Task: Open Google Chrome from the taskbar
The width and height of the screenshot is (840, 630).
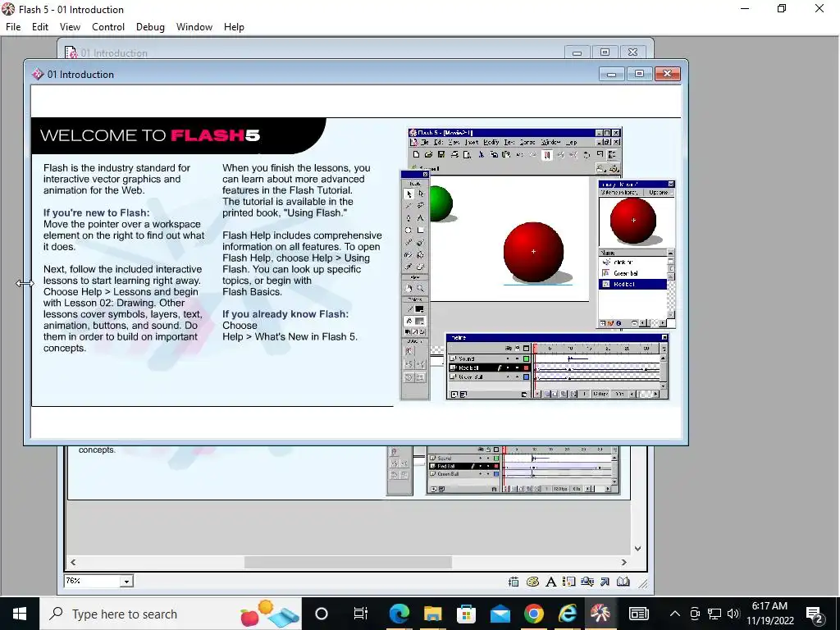Action: (x=533, y=614)
